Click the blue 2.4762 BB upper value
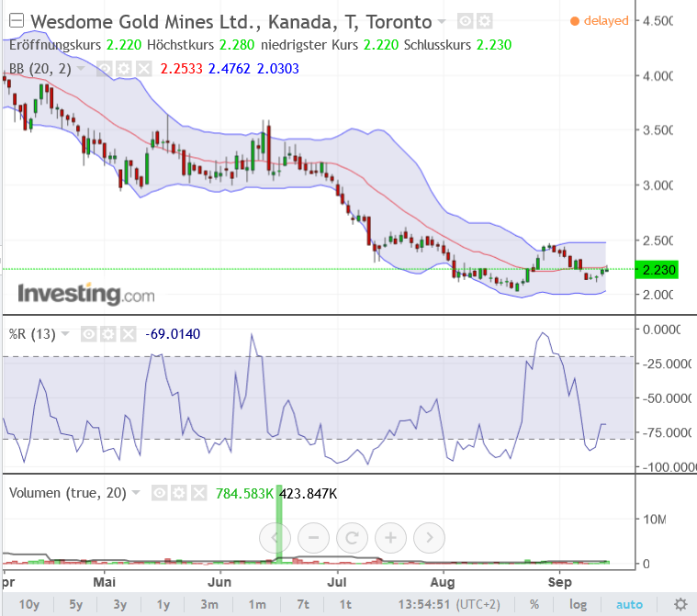 pyautogui.click(x=230, y=69)
